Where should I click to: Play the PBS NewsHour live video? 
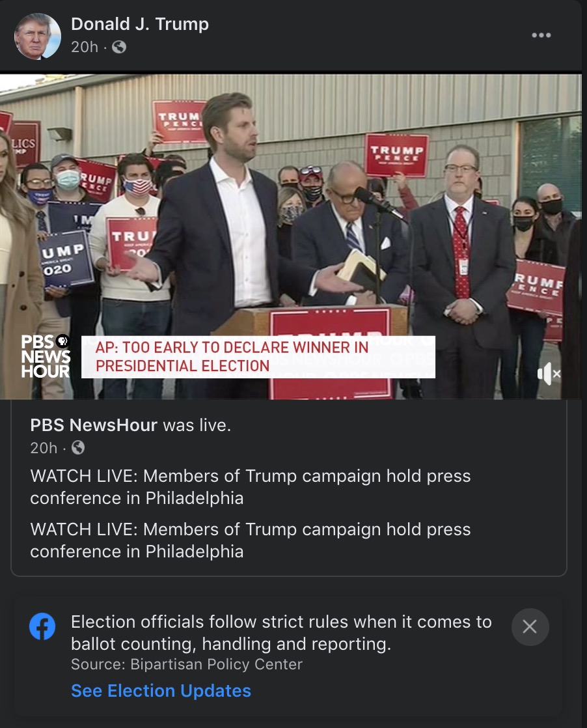click(x=290, y=237)
